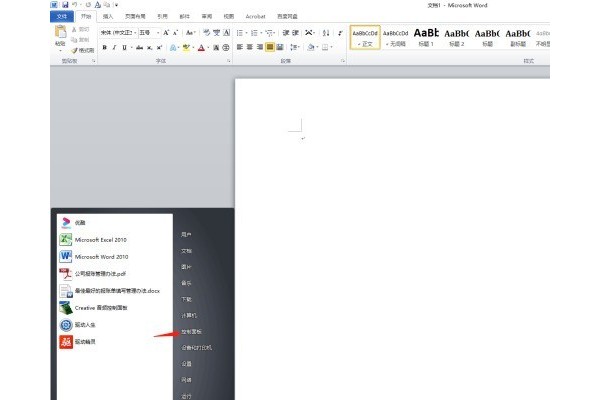600x400 pixels.
Task: Switch to the 页面布局 (Page Layout) tab
Action: 135,16
